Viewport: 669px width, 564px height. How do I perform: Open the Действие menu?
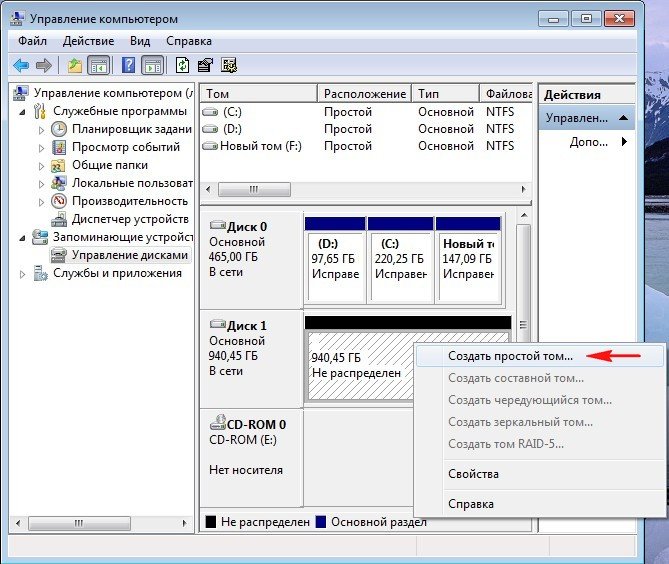92,41
